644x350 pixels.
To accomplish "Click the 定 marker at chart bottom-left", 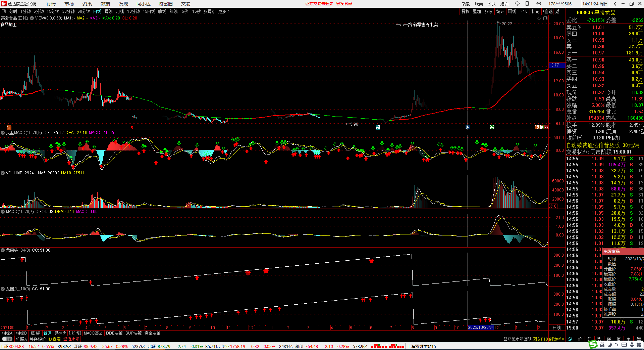I will [x=9, y=127].
